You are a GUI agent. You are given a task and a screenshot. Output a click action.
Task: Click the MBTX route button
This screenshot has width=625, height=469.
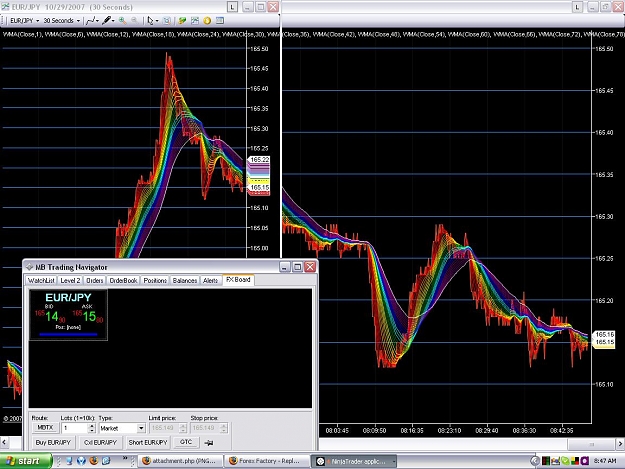point(45,428)
